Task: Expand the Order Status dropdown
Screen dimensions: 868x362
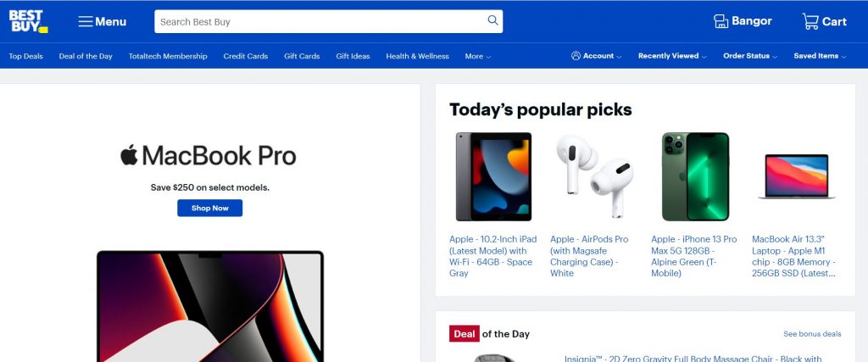Action: (x=750, y=56)
